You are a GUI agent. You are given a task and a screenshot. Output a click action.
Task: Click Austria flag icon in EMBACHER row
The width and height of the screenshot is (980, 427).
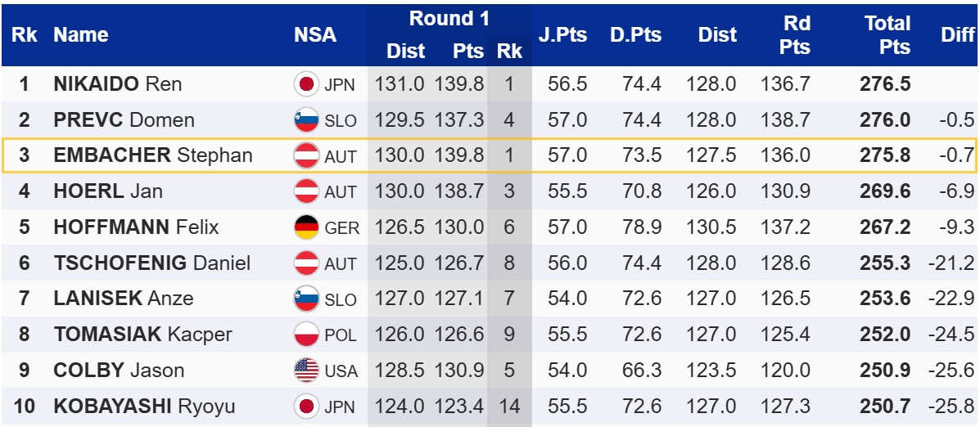point(306,155)
